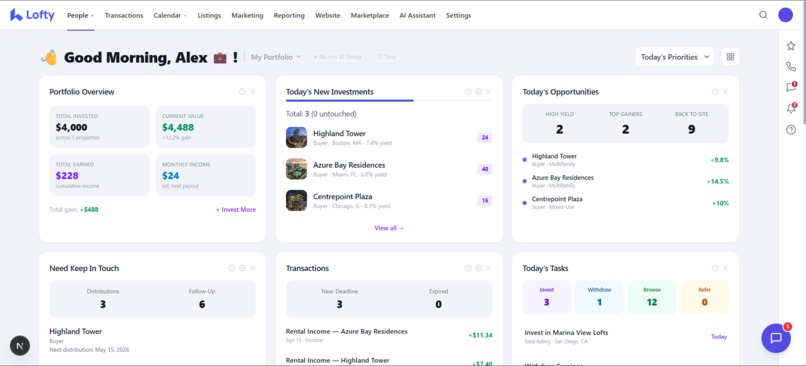
Task: Click the round black N badge
Action: click(20, 346)
